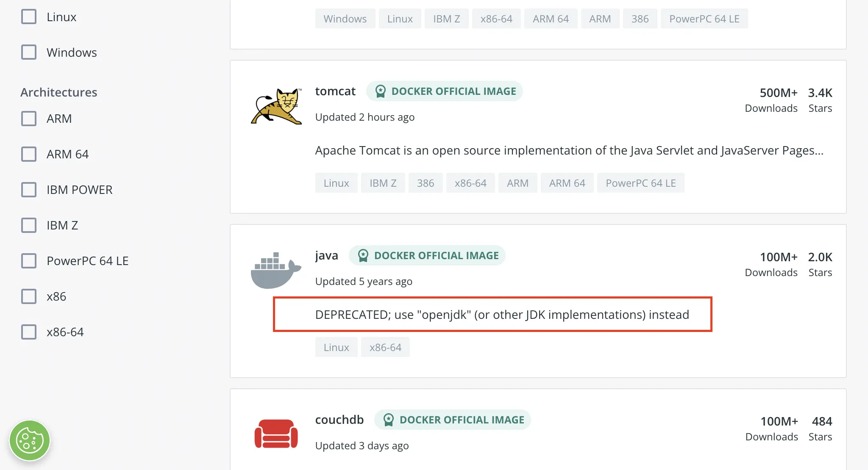
Task: Click tomcat's official image ribbon badge icon
Action: coord(381,91)
